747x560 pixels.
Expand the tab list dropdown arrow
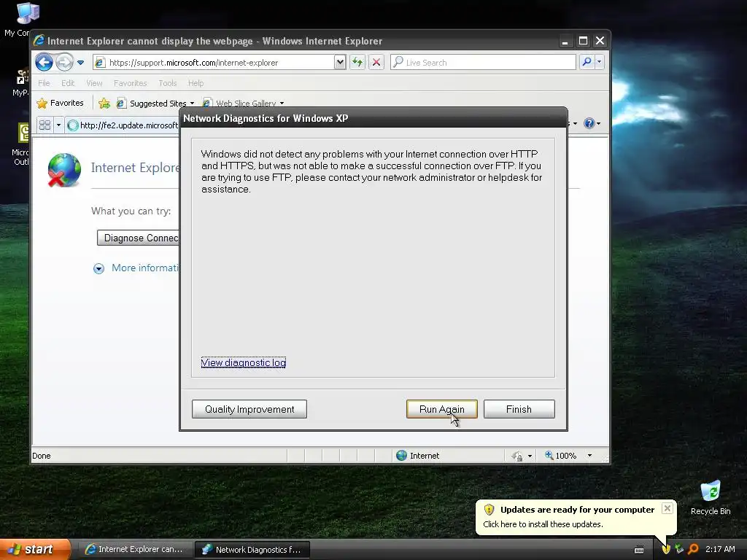coord(58,125)
